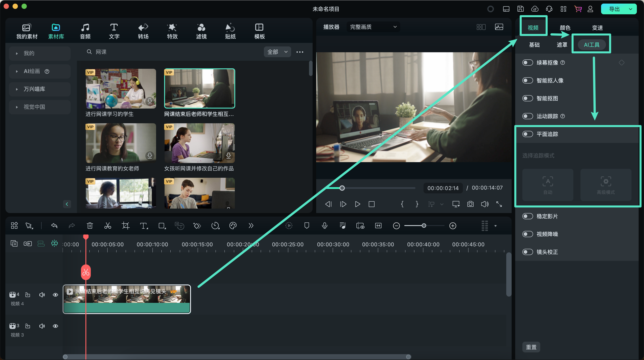Viewport: 644px width, 360px height.
Task: Switch to 颜色 (Color) panel tab
Action: [565, 27]
